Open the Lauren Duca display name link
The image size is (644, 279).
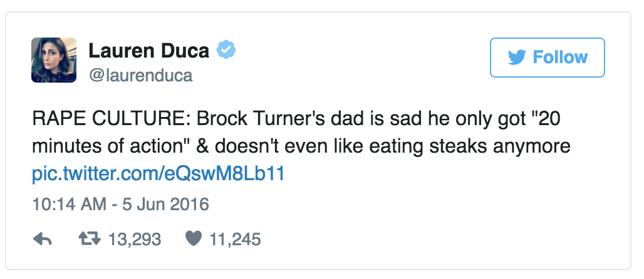click(x=149, y=50)
